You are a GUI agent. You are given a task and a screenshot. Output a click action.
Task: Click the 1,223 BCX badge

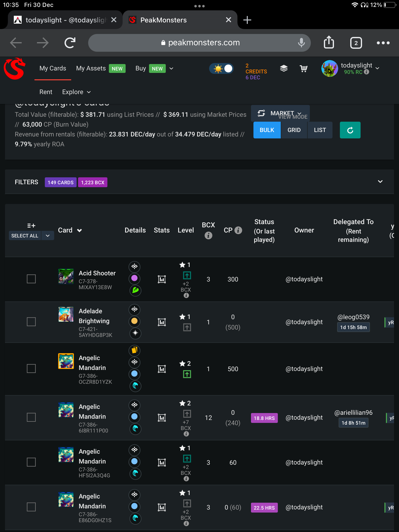93,182
